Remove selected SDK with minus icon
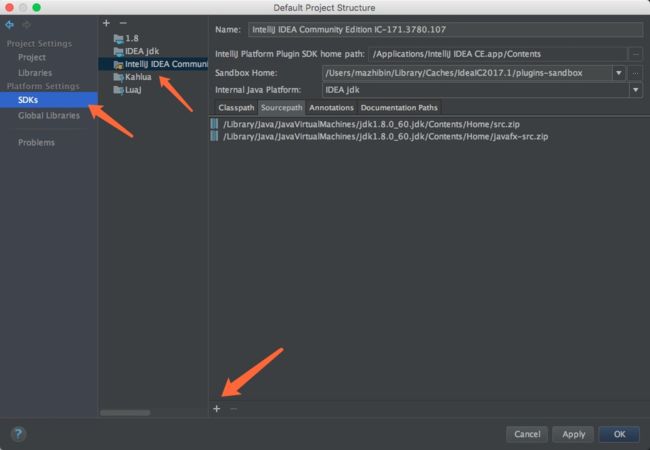This screenshot has width=650, height=450. 123,23
